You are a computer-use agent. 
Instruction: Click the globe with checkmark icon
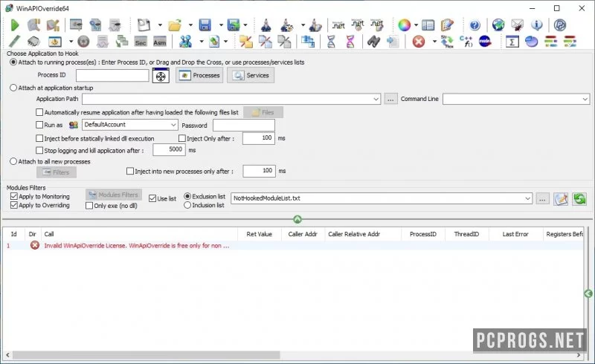click(x=498, y=25)
